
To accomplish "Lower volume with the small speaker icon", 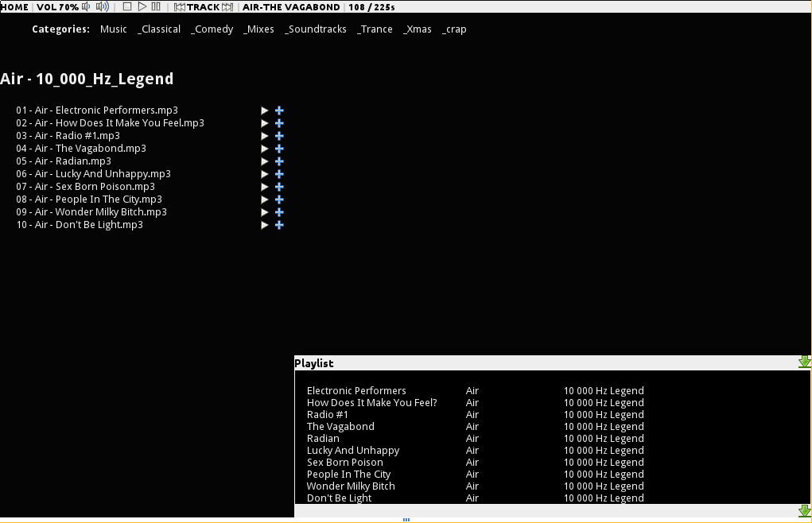I will [x=86, y=6].
